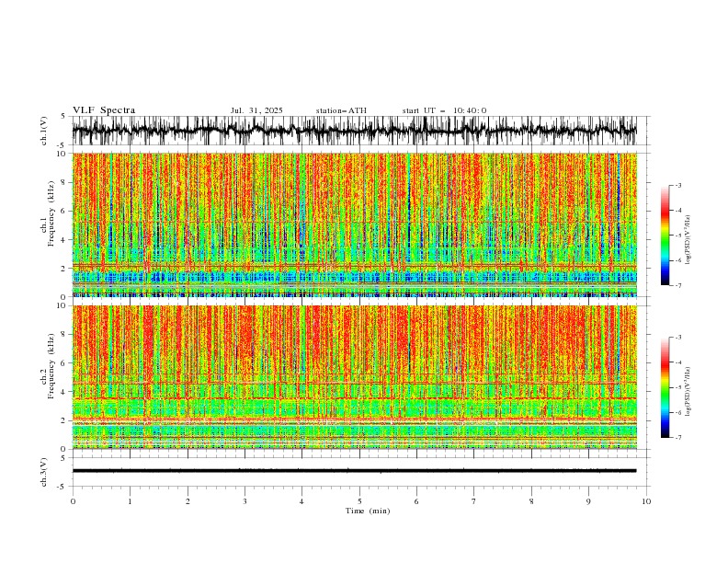Click the ch.1 "Frequency (kHz)" axis label
The height and width of the screenshot is (563, 728).
point(51,213)
